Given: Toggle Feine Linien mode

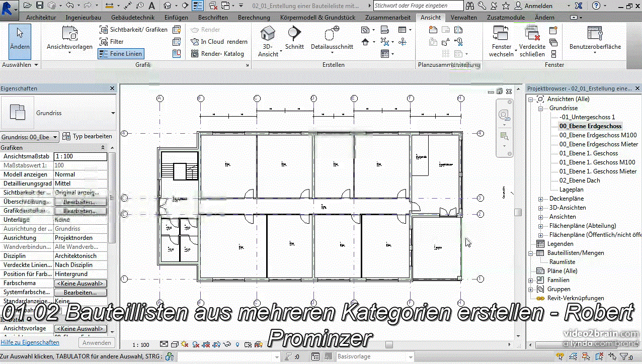Looking at the screenshot, I should click(x=121, y=54).
